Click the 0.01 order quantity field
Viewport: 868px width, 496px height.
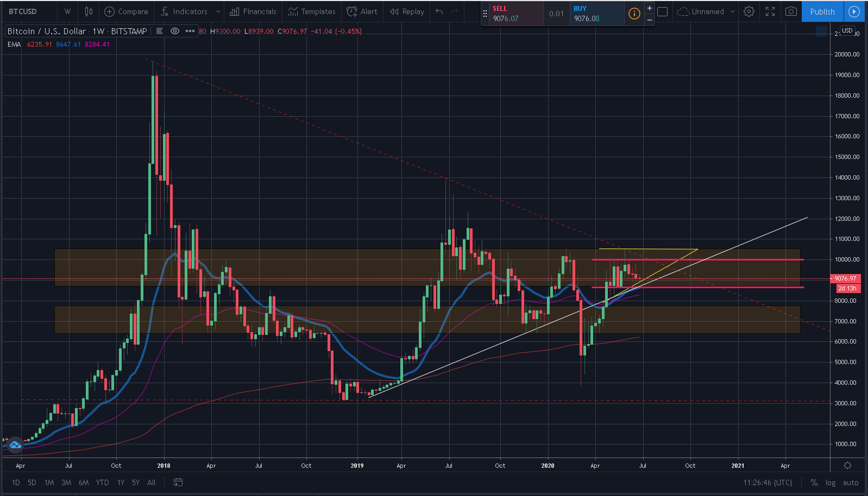[x=556, y=14]
